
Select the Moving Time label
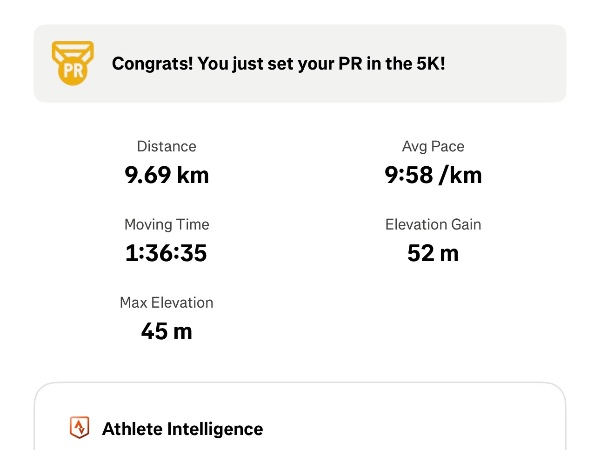166,224
